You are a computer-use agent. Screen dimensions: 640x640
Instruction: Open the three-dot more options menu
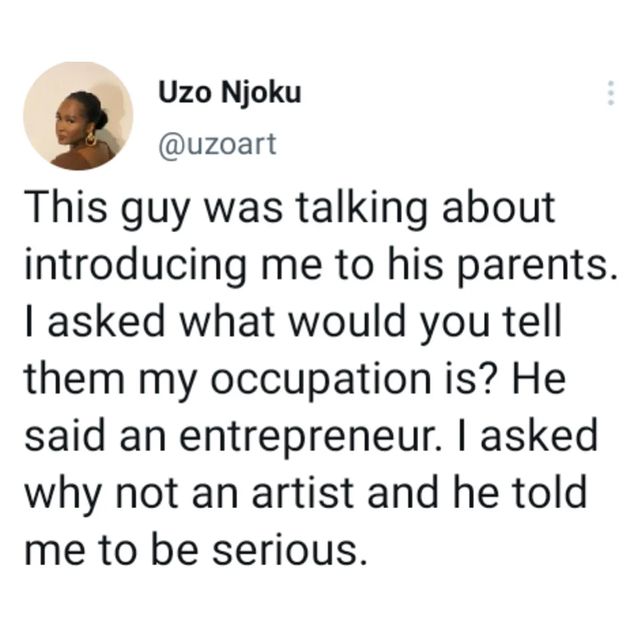click(612, 93)
